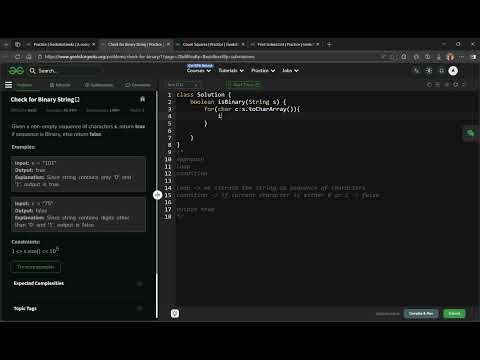This screenshot has height=360, width=480.
Task: Click the Check for Binary String title
Action: click(42, 99)
